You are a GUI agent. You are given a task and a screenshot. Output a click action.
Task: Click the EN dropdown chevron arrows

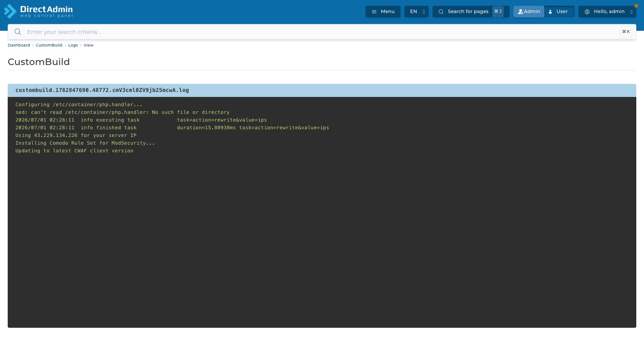(424, 12)
